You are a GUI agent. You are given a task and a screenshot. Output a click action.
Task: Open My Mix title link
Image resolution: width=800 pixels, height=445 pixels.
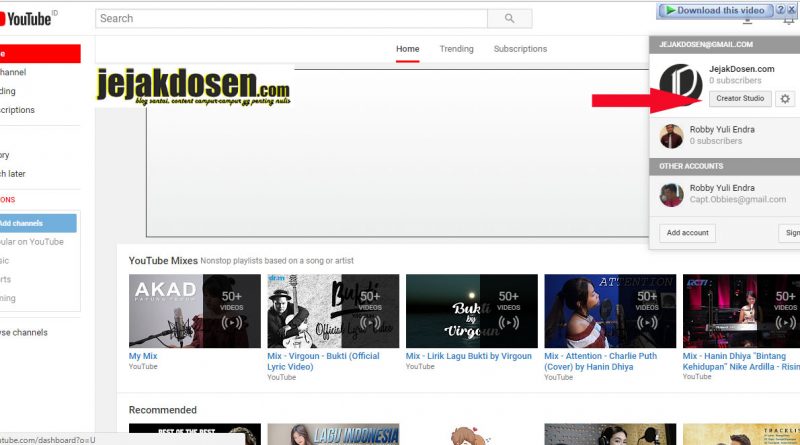(143, 356)
